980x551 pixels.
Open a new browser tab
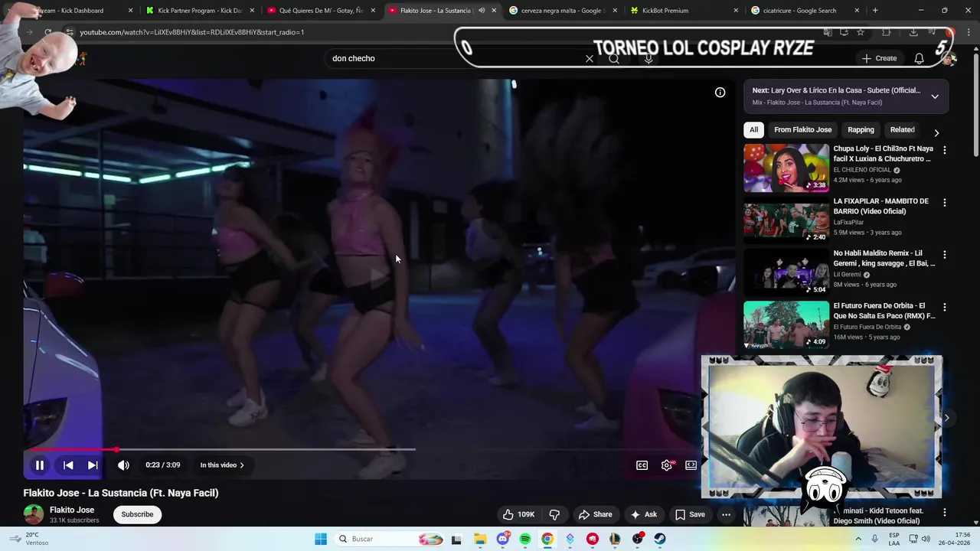click(x=875, y=11)
